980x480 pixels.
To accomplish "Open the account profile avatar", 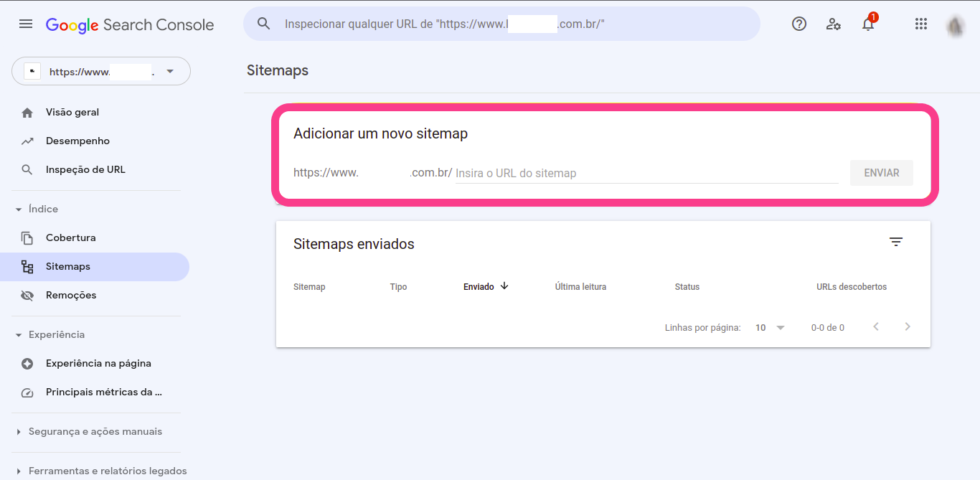I will pyautogui.click(x=955, y=26).
